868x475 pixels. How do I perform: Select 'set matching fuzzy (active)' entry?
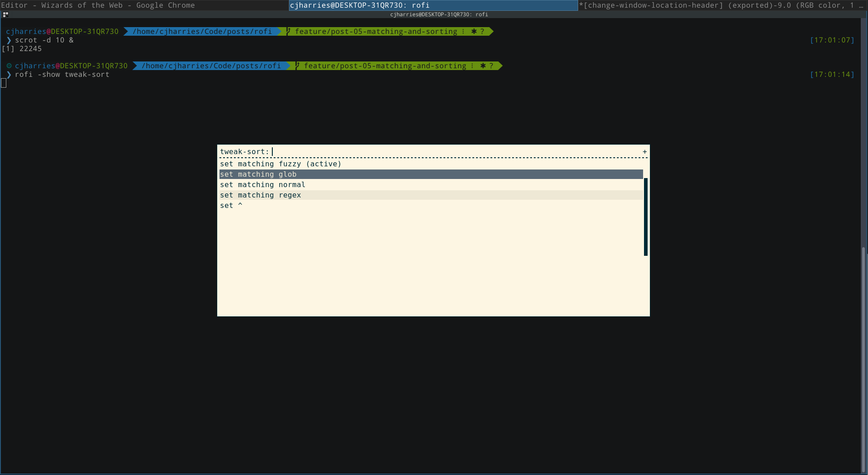point(431,164)
